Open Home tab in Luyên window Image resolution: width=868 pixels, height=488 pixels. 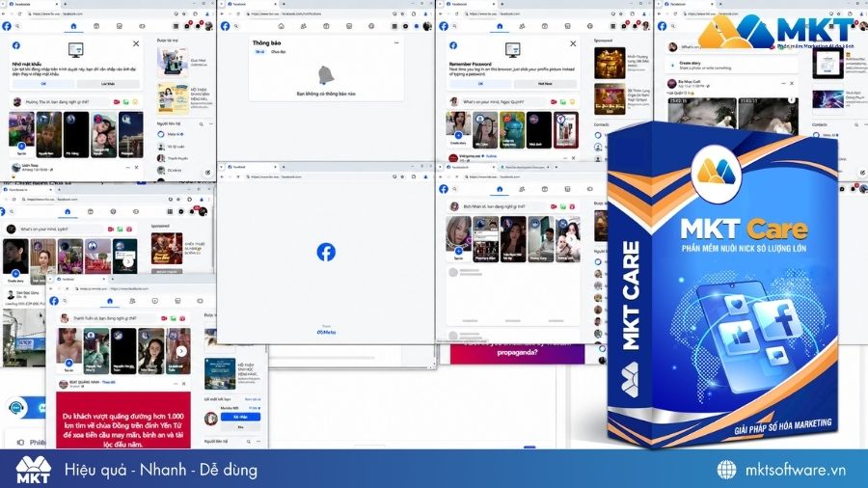click(x=68, y=211)
